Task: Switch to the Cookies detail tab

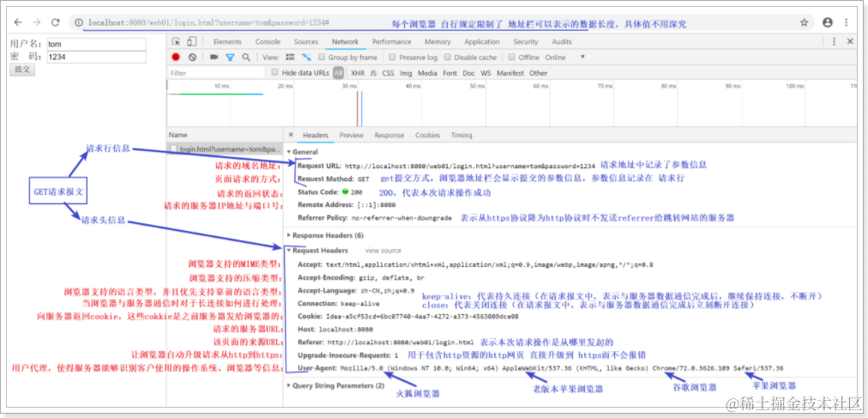Action: [427, 135]
